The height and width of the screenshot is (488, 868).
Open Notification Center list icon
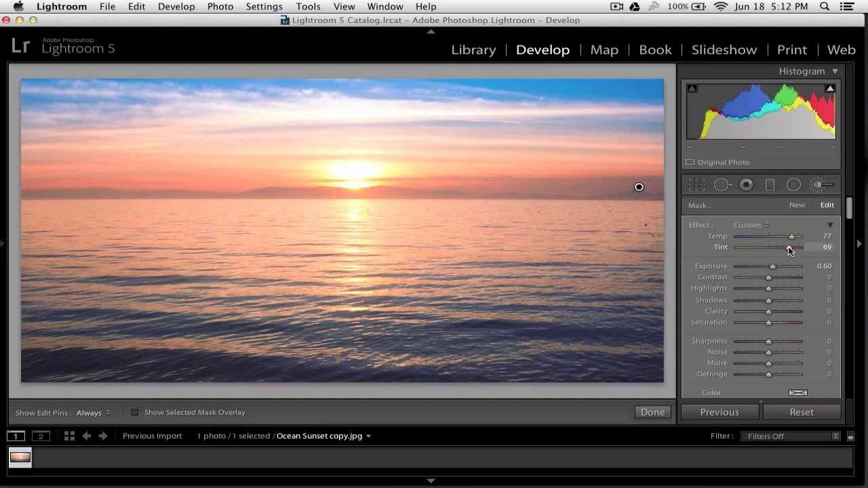tap(846, 7)
